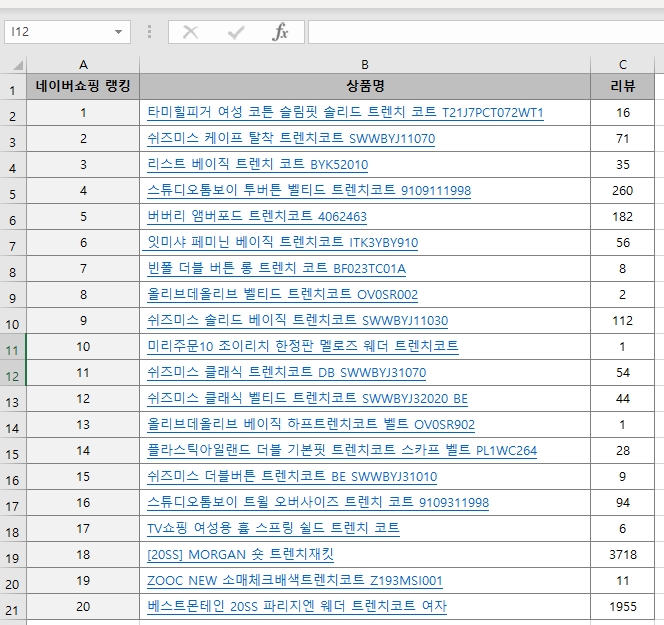The image size is (664, 625).
Task: Click the 리뷰 header cell
Action: (x=622, y=86)
